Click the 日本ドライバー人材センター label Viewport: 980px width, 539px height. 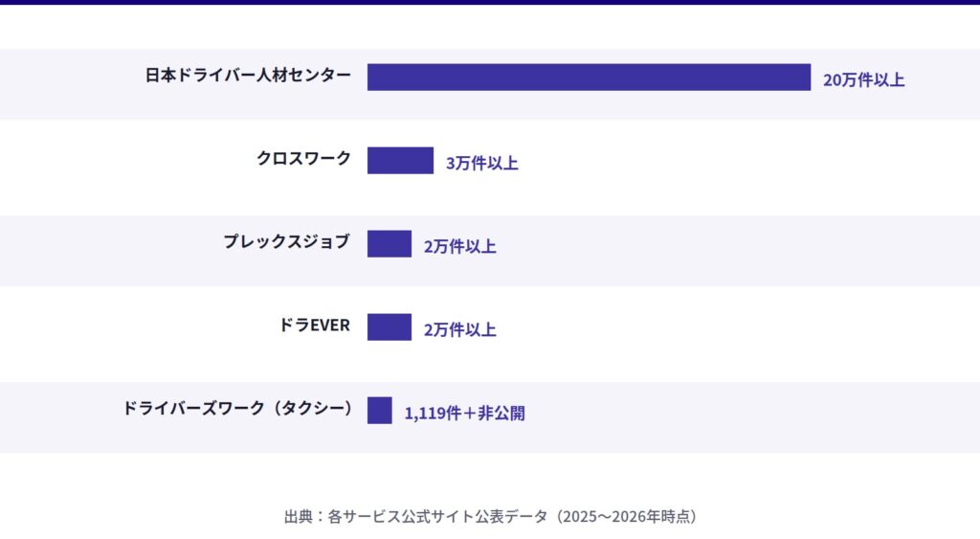pos(248,76)
